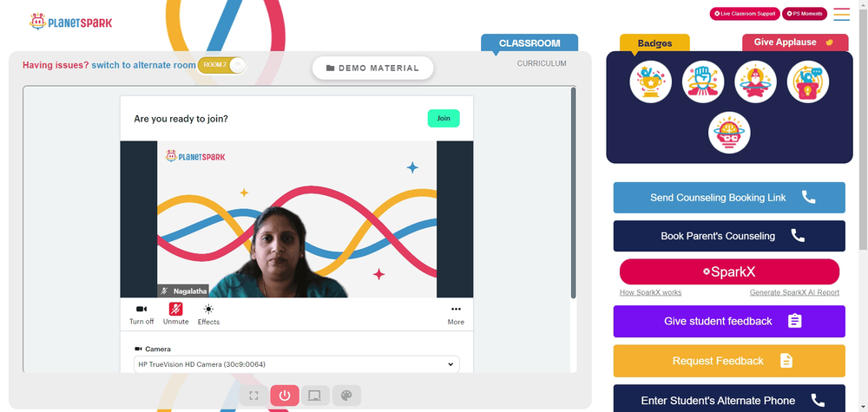Open Demo Material folder button

coord(372,68)
